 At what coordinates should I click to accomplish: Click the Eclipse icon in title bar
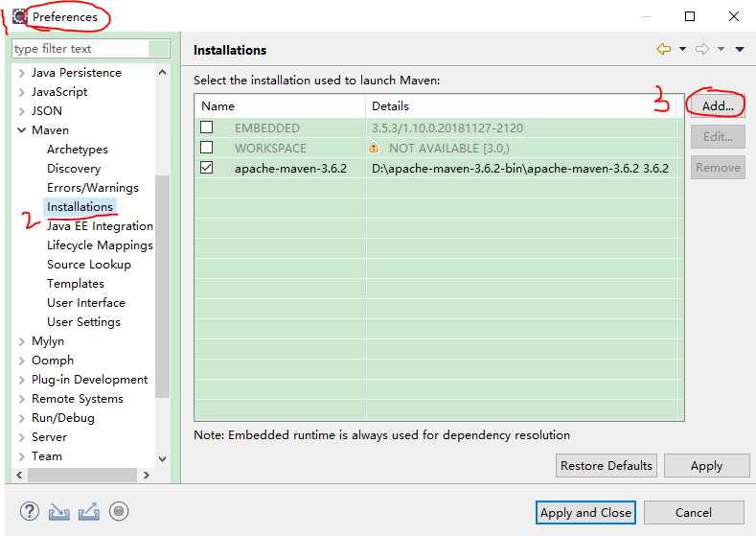tap(20, 17)
